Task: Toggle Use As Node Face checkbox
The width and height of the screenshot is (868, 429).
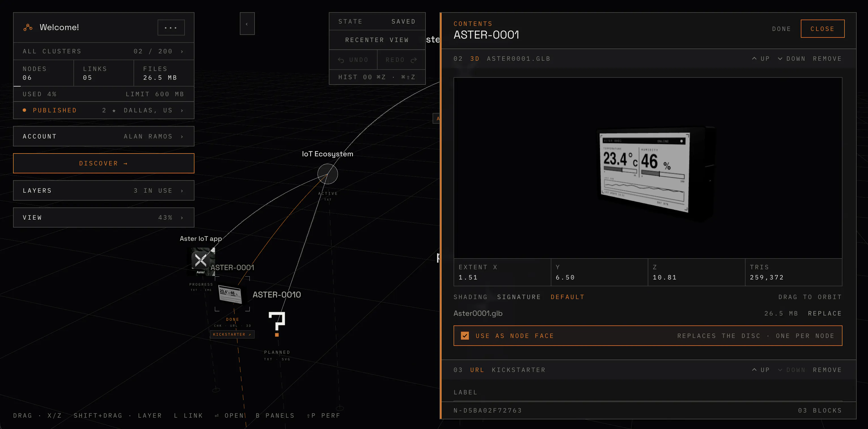Action: 465,336
